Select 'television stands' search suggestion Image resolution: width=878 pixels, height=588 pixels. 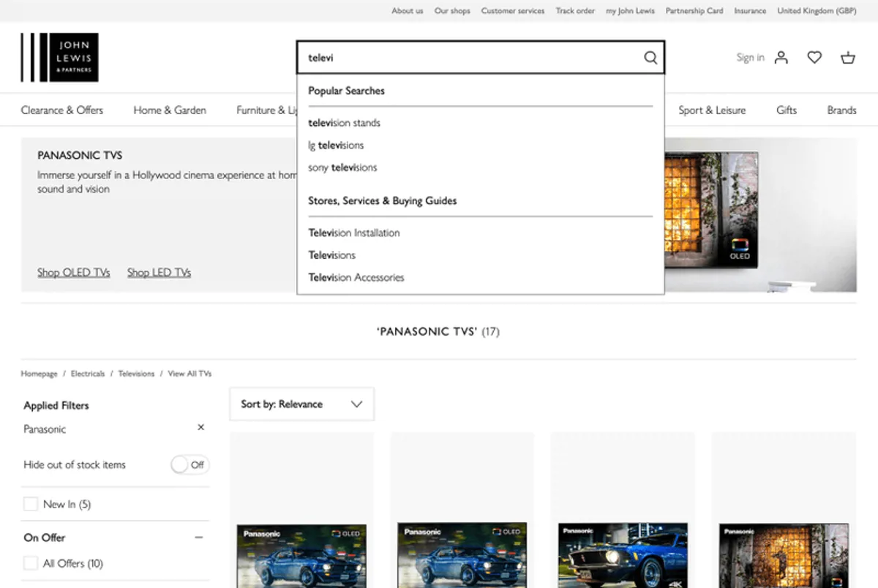(x=344, y=123)
